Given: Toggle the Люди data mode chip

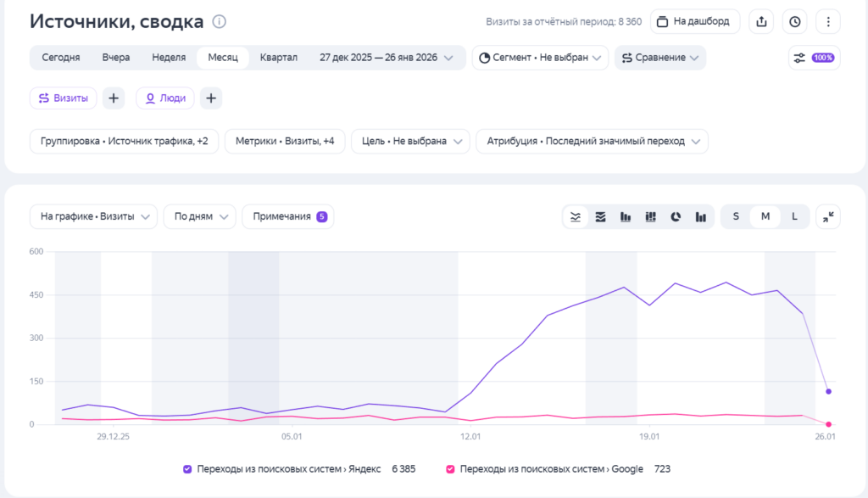Looking at the screenshot, I should pos(165,98).
